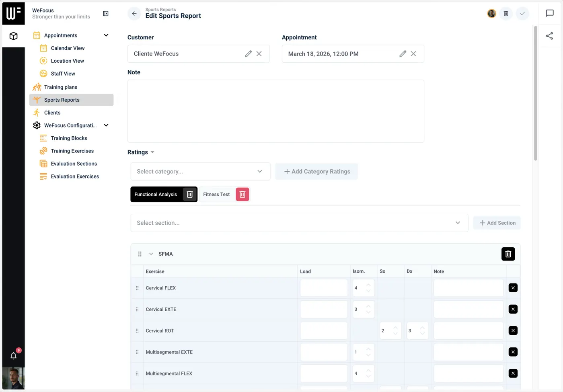Screen dimensions: 563x392
Task: Remove Multisegmental FLEX row
Action: 513,374
